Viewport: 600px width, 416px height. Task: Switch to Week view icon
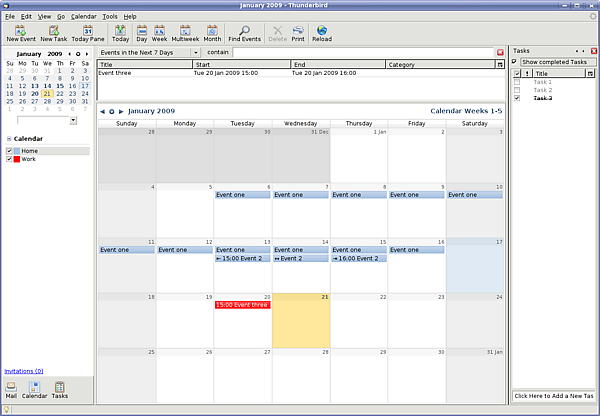coord(161,30)
